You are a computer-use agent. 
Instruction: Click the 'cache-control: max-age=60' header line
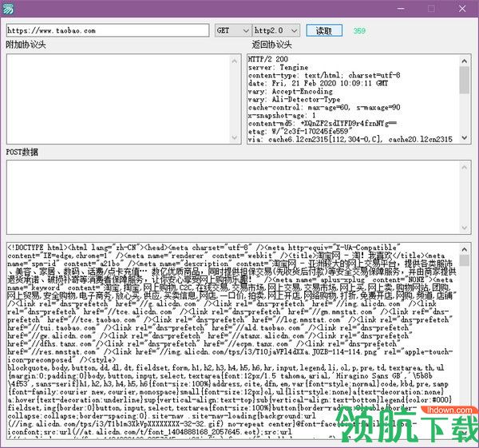click(x=324, y=107)
